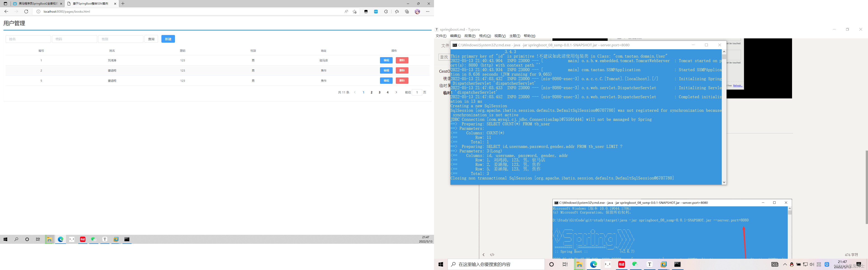
Task: Add this page to favorites
Action: tap(354, 12)
